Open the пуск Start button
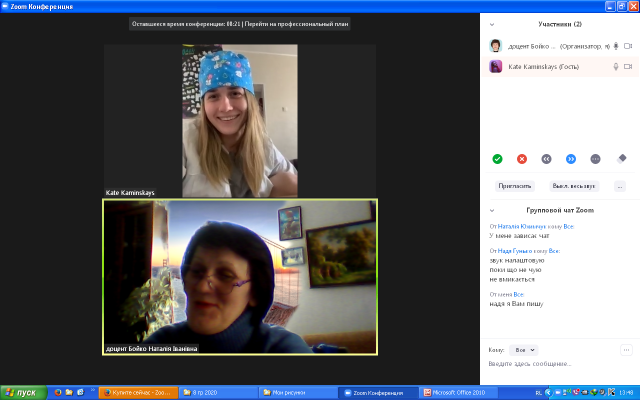 point(23,393)
